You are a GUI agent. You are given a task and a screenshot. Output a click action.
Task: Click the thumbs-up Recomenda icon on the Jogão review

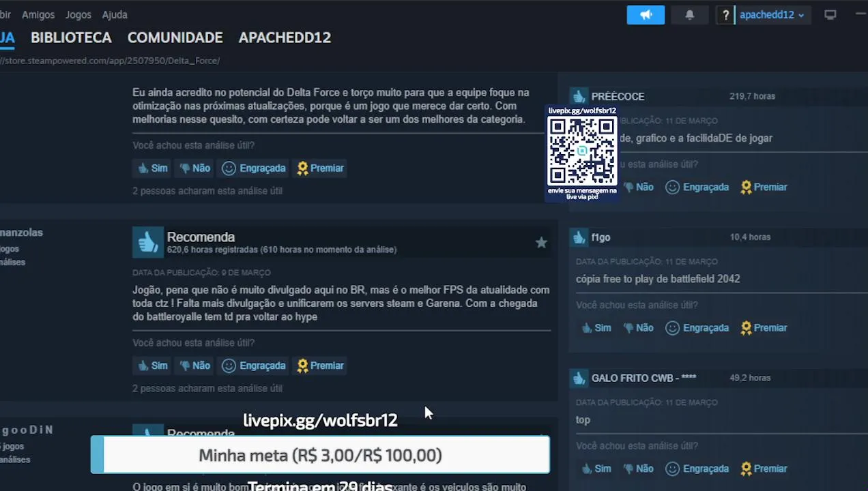tap(148, 242)
